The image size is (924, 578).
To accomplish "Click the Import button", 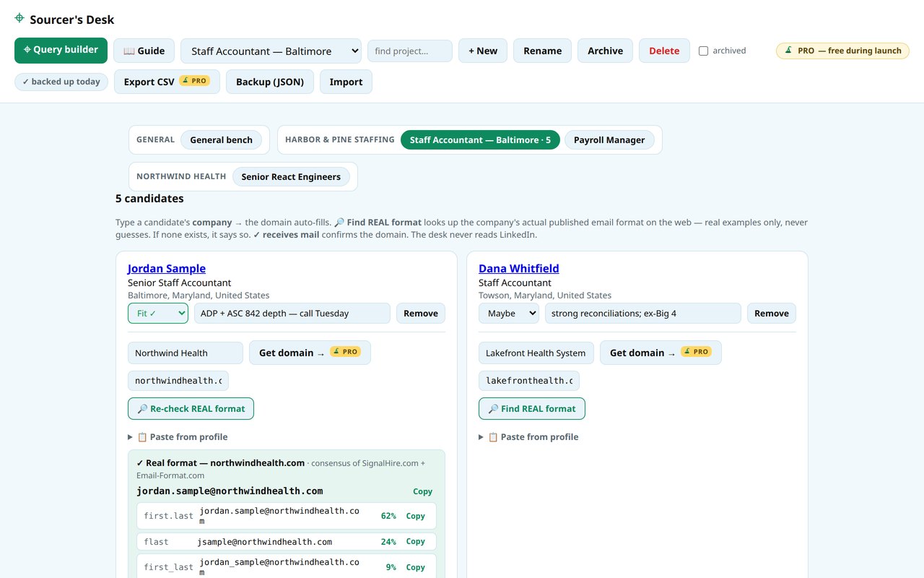I will [x=346, y=82].
